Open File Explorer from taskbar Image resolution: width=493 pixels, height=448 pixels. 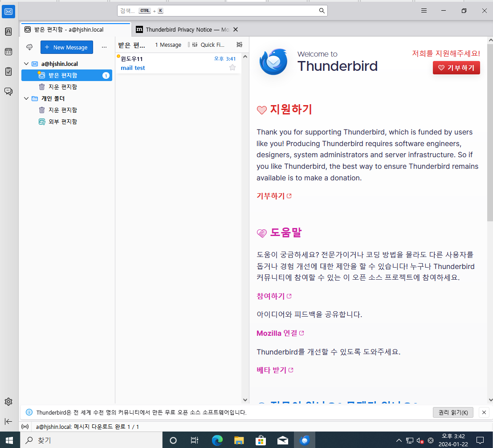[239, 440]
